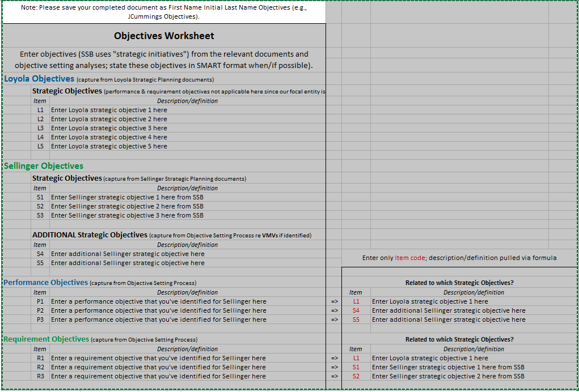Click red L1 code in the P1 row
The width and height of the screenshot is (579, 392).
pos(356,301)
